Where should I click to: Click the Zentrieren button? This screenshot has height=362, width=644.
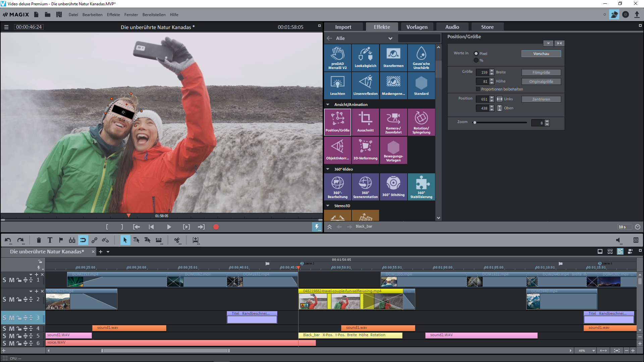click(x=541, y=99)
